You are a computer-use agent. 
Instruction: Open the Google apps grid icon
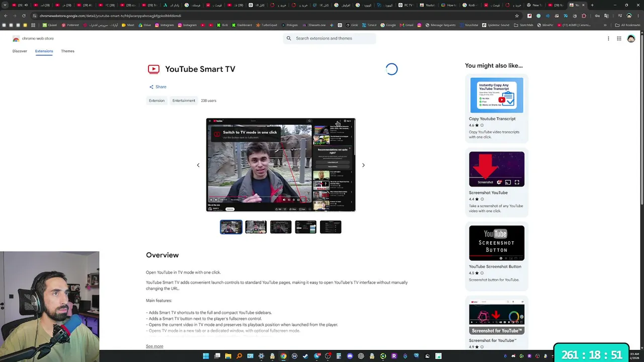coord(619,38)
